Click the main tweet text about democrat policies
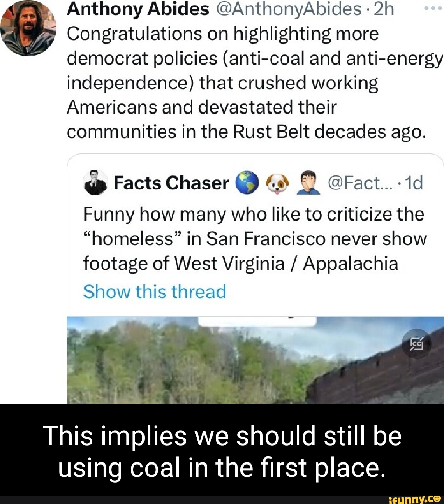The height and width of the screenshot is (504, 444). click(247, 82)
